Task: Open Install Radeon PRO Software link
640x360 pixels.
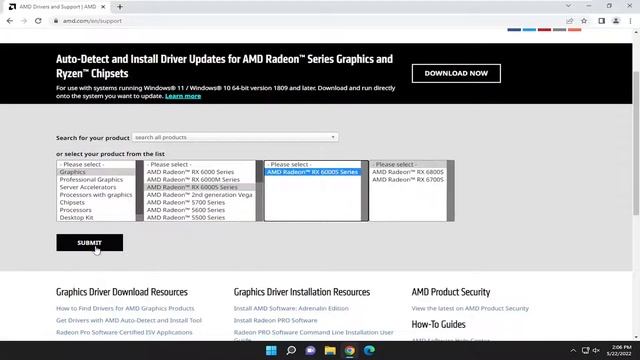Action: tap(276, 320)
